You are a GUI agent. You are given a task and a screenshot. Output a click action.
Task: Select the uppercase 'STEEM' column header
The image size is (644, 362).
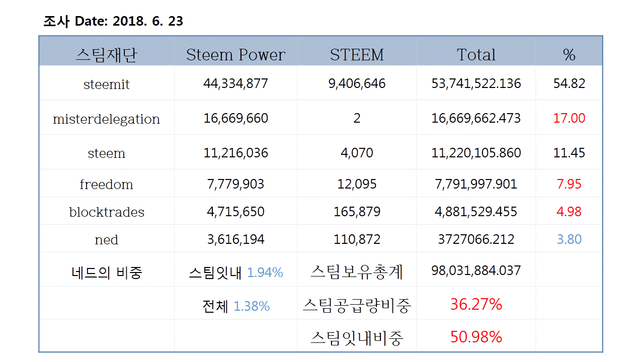(357, 55)
